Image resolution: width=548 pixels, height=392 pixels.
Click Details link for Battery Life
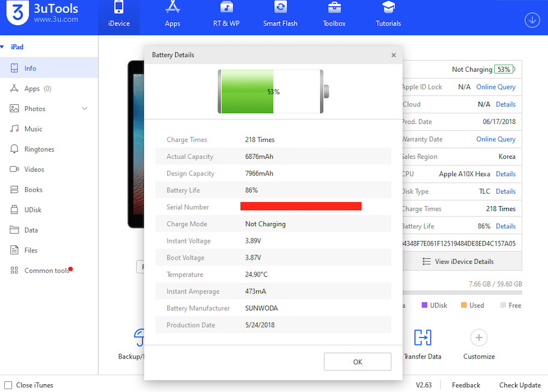point(505,226)
